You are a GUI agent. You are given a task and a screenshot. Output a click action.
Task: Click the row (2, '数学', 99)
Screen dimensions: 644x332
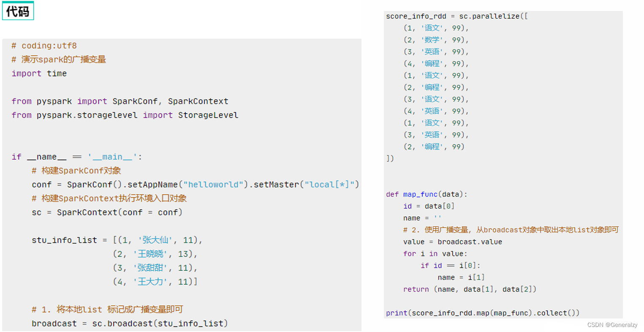tap(436, 40)
